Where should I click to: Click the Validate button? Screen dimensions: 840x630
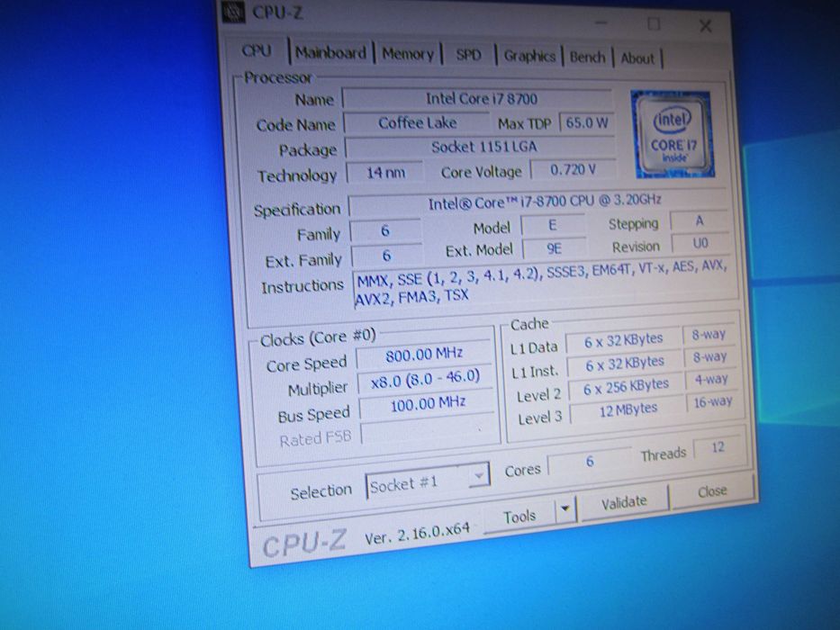[624, 502]
